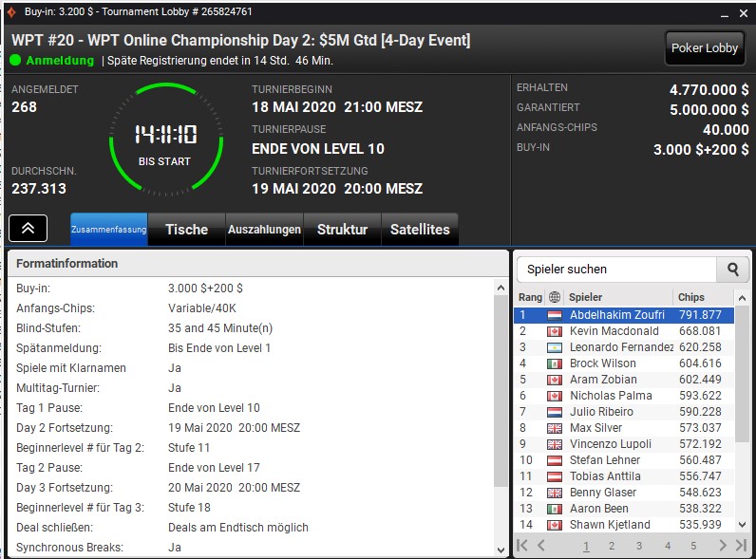Click the search magnifier icon button
The height and width of the screenshot is (559, 756).
[x=733, y=270]
